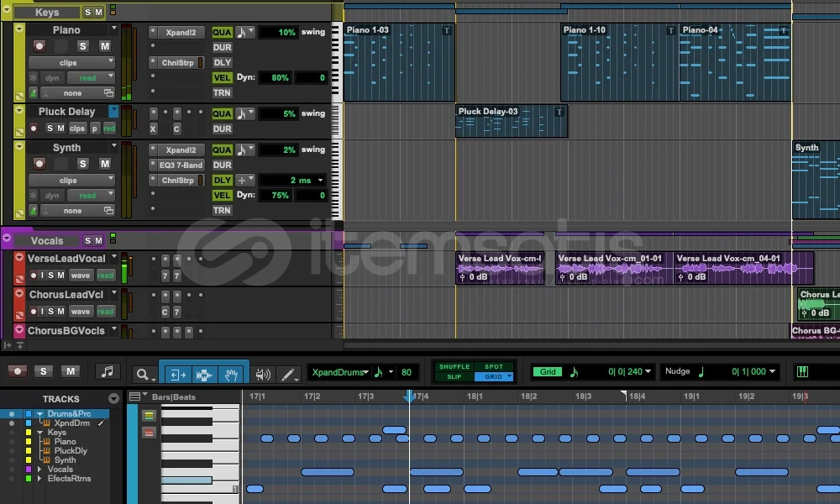Select Shuffle edit mode

click(x=454, y=366)
